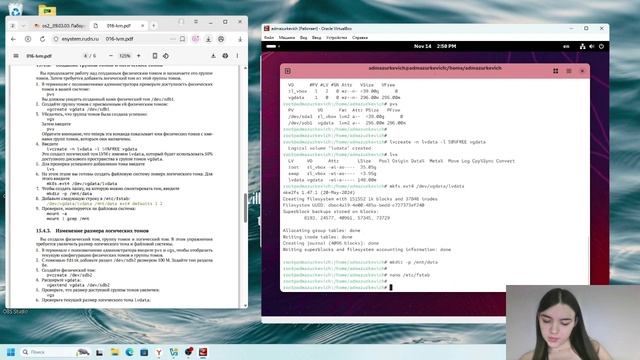Open browser downloads icon in toolbar

[209, 39]
